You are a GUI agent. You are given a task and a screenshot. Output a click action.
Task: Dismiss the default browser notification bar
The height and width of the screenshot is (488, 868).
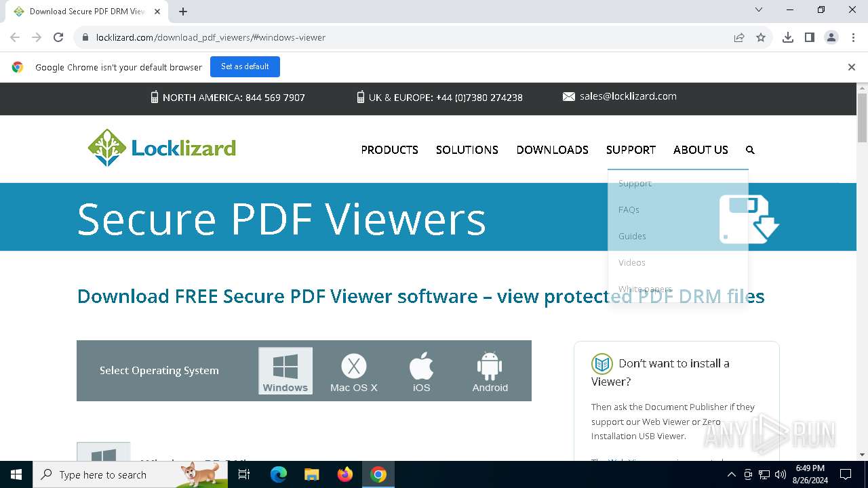[x=851, y=67]
